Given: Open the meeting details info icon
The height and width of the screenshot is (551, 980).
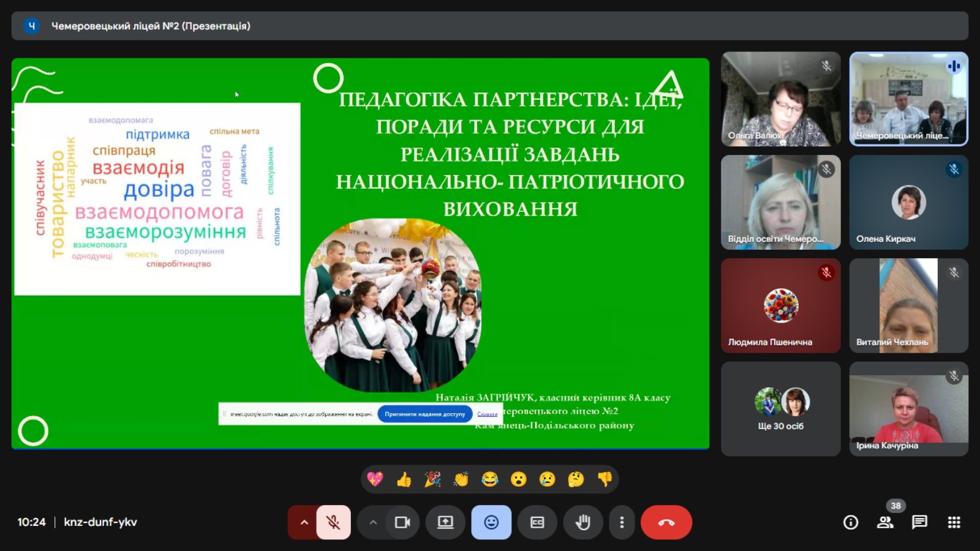Looking at the screenshot, I should coord(851,522).
